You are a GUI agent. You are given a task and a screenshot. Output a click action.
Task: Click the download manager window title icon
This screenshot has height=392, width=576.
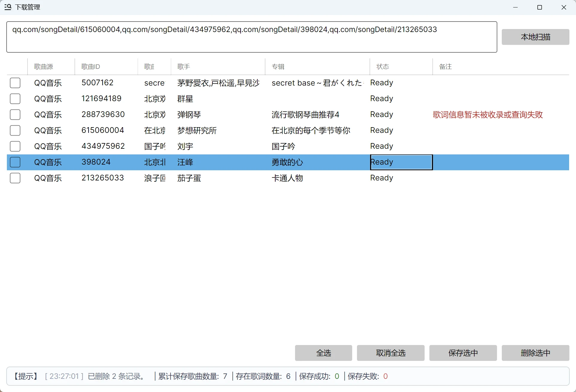(x=8, y=7)
